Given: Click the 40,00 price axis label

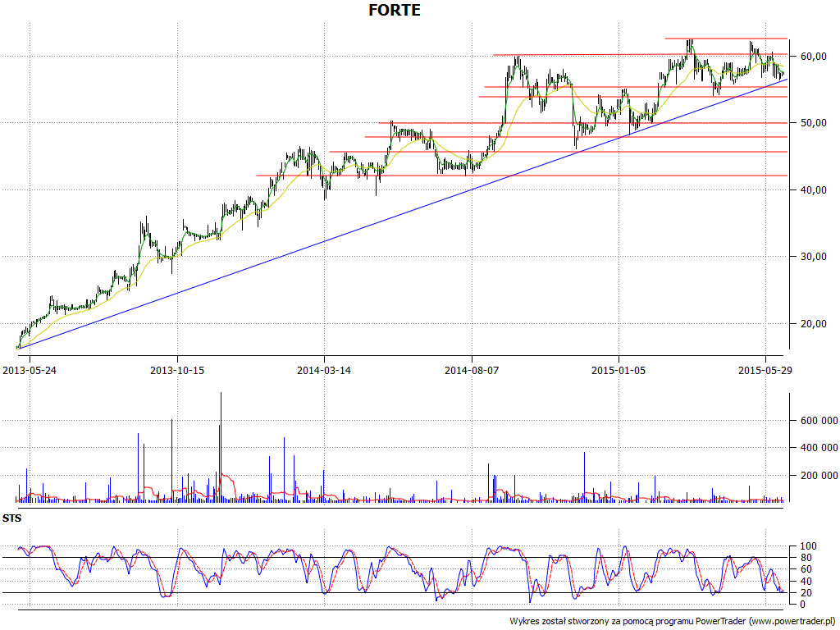Looking at the screenshot, I should click(815, 189).
